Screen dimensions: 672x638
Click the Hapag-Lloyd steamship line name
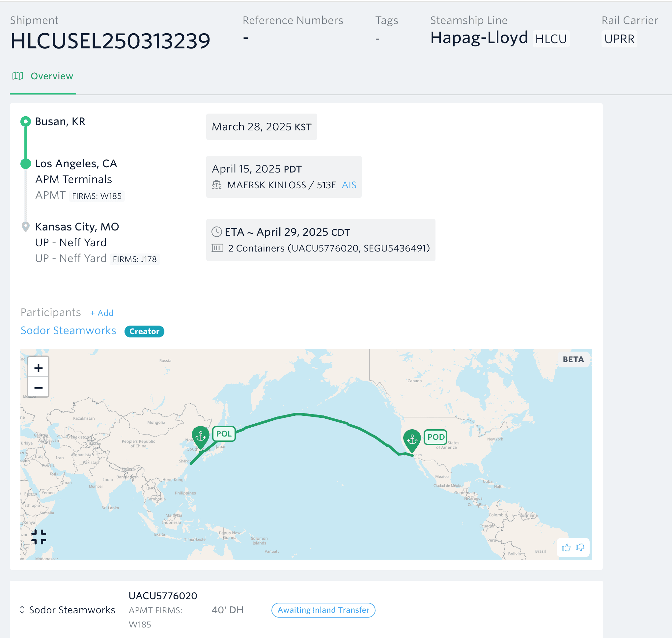pos(479,38)
